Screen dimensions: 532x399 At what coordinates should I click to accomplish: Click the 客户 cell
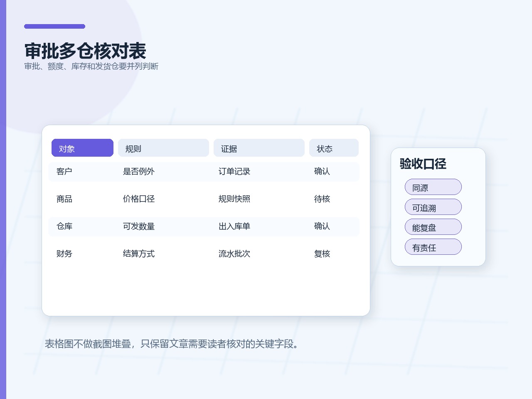pos(64,172)
